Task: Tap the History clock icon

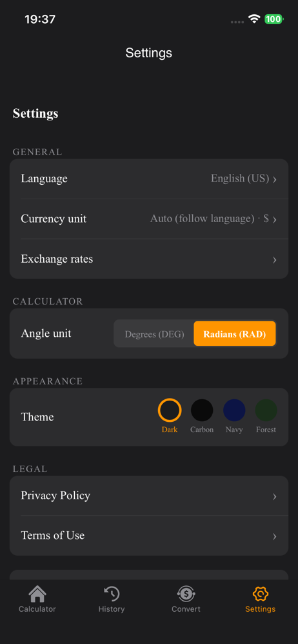Action: [112, 594]
